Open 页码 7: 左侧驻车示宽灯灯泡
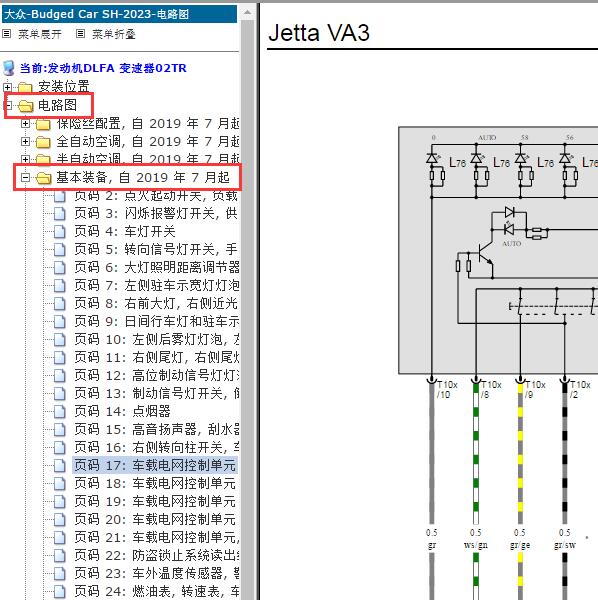The width and height of the screenshot is (598, 600). pyautogui.click(x=157, y=285)
